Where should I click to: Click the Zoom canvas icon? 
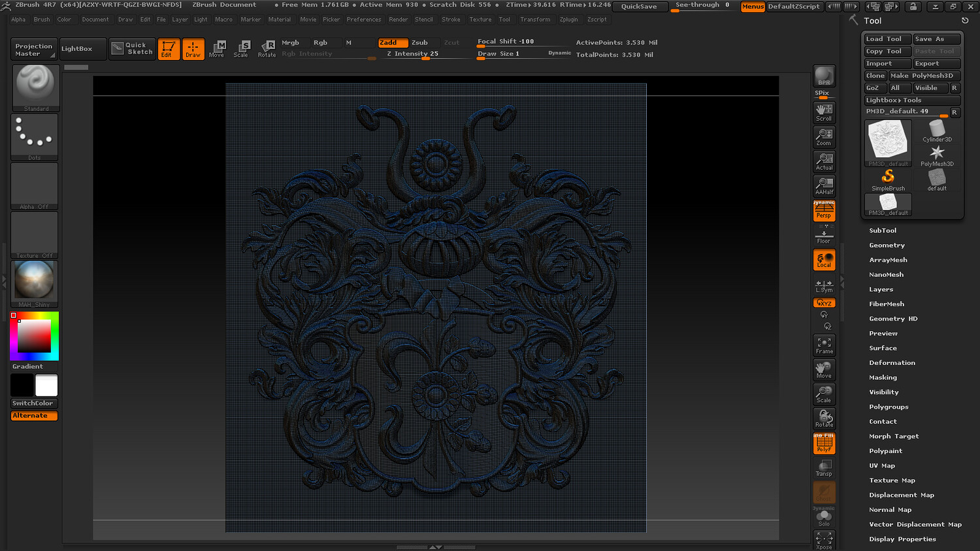(x=824, y=137)
